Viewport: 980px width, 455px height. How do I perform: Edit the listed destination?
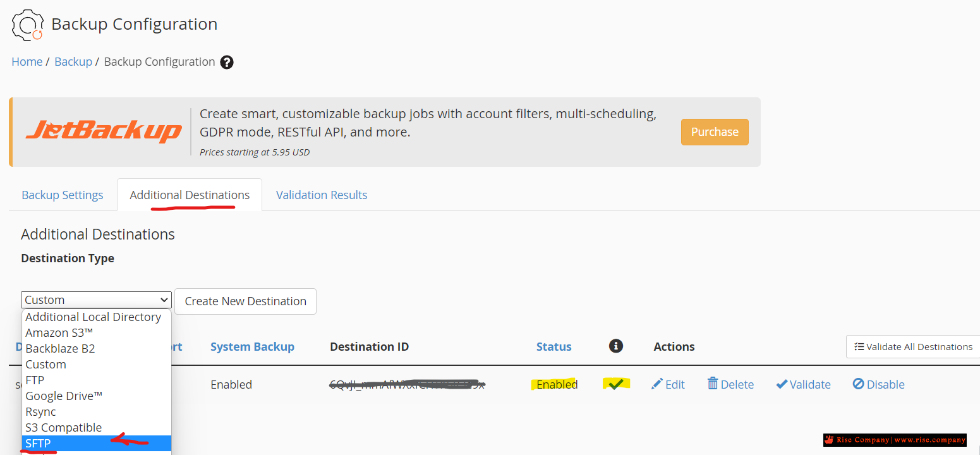(668, 384)
